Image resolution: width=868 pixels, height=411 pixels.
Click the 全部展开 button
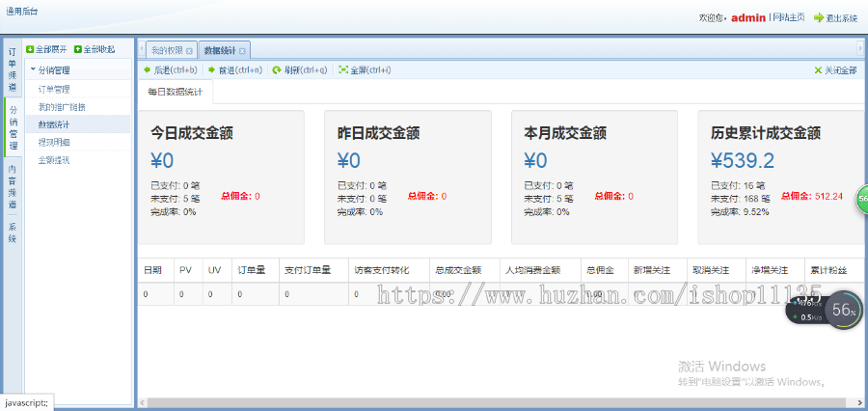46,49
